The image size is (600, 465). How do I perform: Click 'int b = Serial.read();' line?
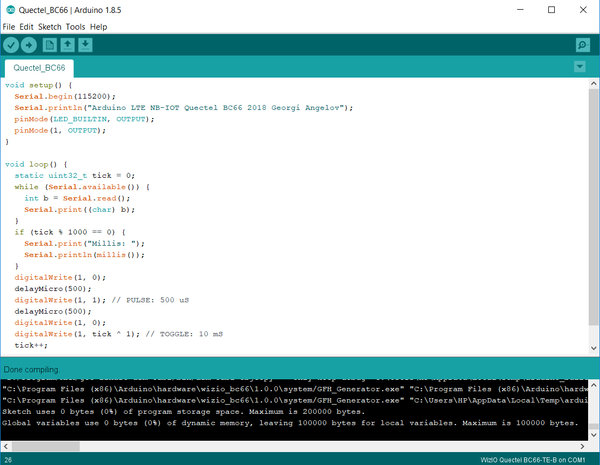(77, 198)
